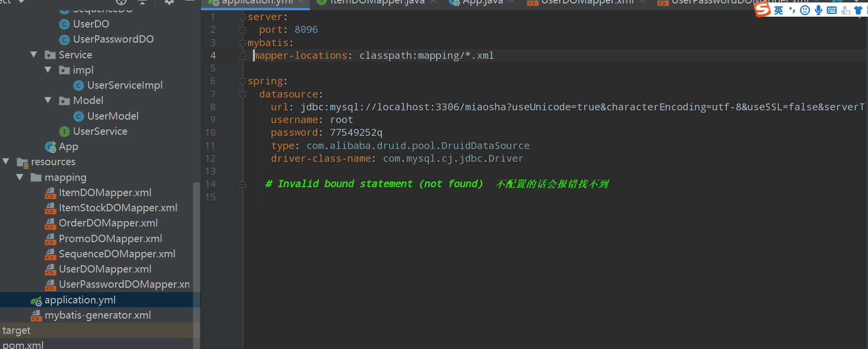
Task: Collapse the resources folder arrow
Action: coord(6,162)
